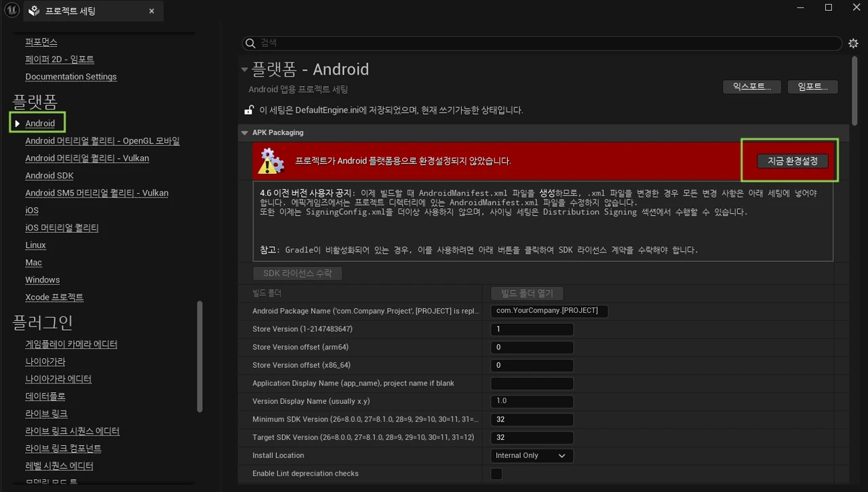Click the Unreal Engine logo icon top-left
The width and height of the screenshot is (868, 492).
pos(12,10)
